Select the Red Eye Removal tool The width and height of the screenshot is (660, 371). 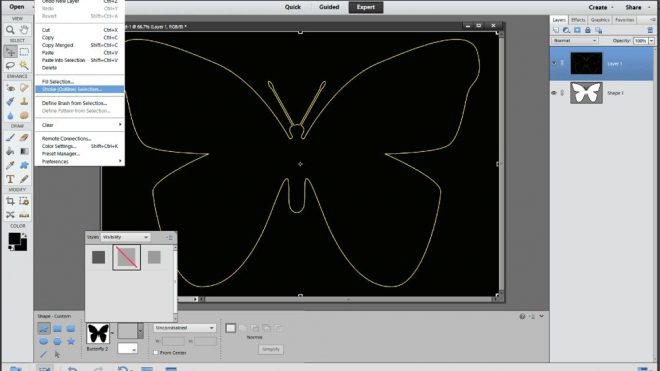10,88
